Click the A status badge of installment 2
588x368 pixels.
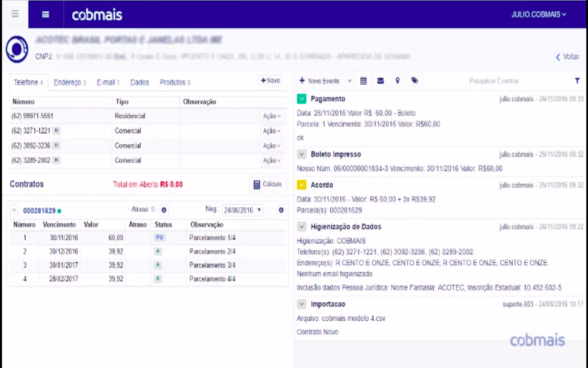pos(158,251)
